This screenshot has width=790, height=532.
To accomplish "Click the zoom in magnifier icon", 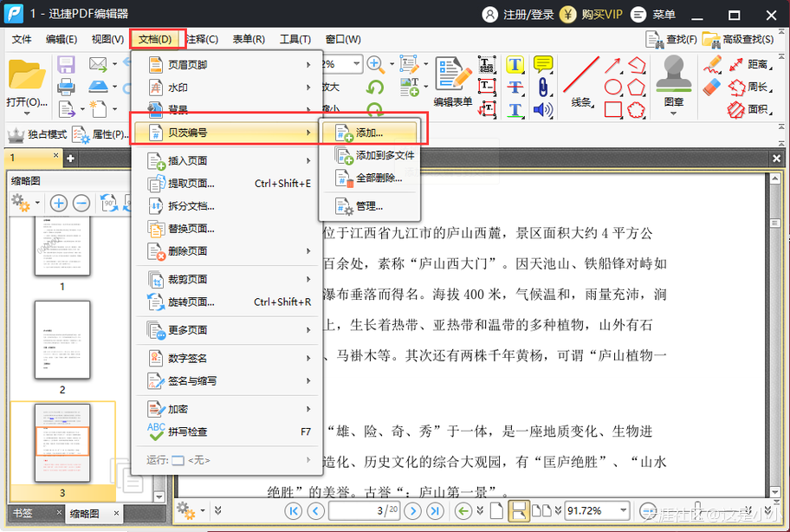I will [374, 64].
